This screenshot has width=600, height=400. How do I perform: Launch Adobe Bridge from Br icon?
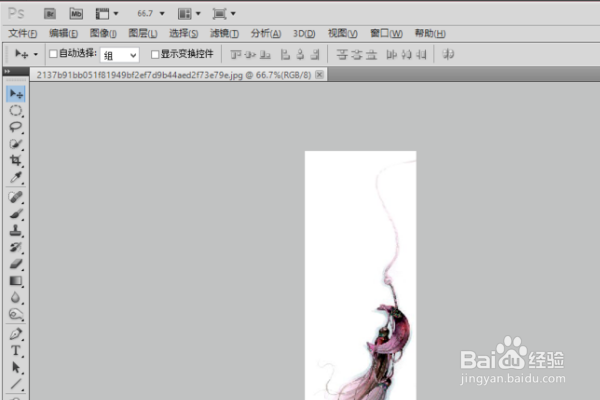(x=50, y=14)
